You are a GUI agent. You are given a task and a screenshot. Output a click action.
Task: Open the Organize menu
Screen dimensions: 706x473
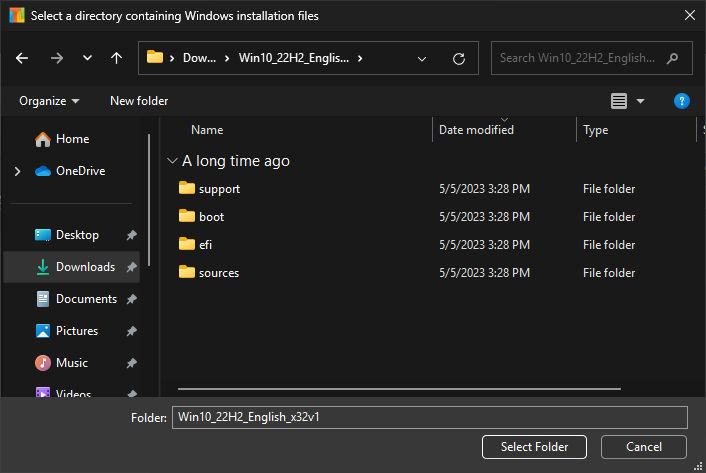(x=49, y=101)
